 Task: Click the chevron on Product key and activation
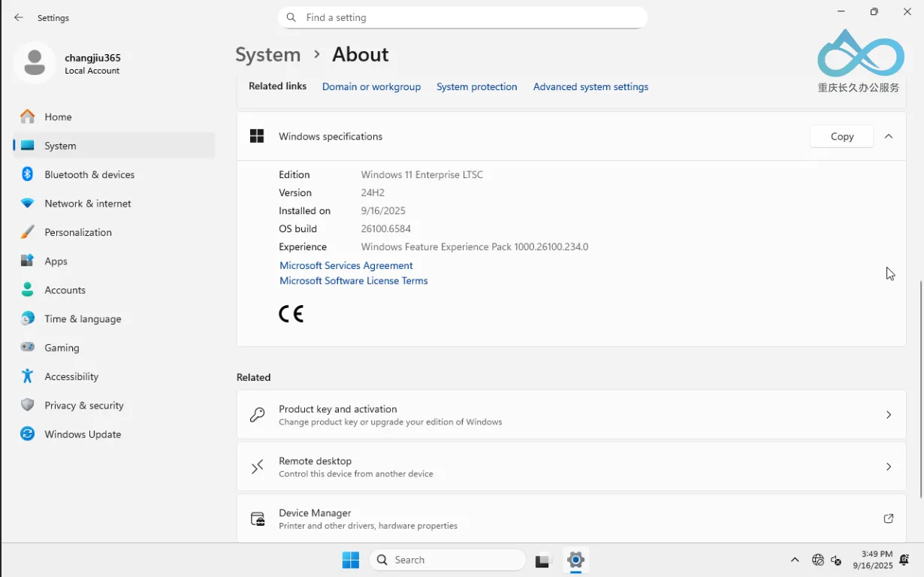[x=889, y=415]
